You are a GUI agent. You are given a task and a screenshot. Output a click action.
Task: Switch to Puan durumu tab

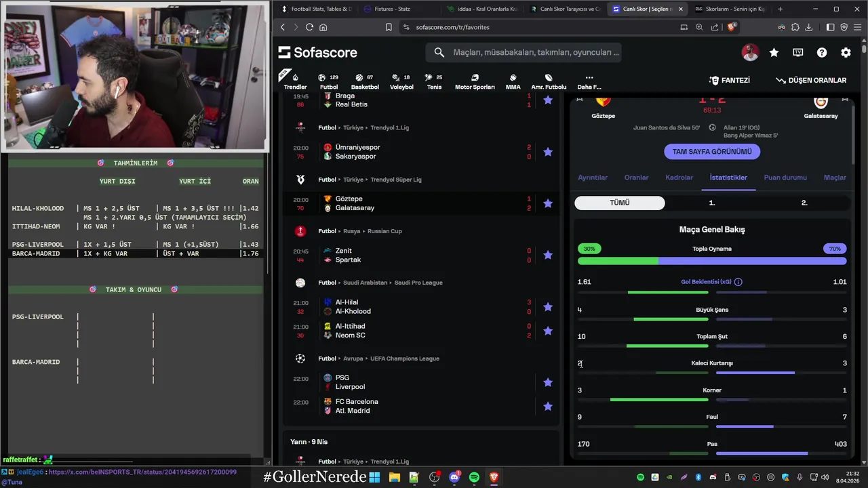[x=785, y=178]
